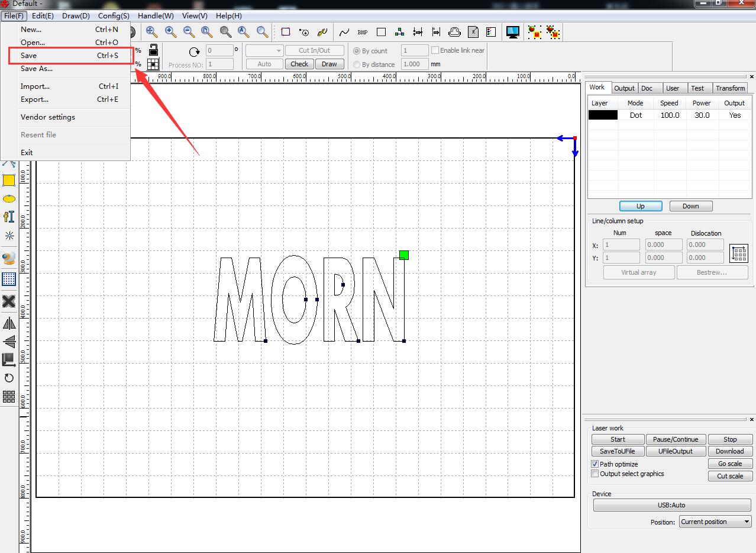756x553 pixels.
Task: Choose Save As from the File menu
Action: click(65, 69)
